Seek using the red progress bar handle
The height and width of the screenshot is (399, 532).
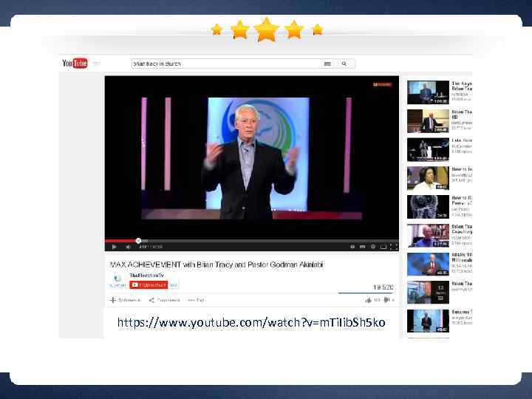138,241
